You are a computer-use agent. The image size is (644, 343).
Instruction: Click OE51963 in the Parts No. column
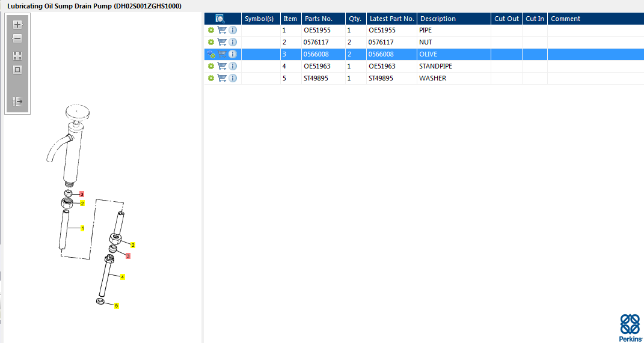pyautogui.click(x=317, y=66)
